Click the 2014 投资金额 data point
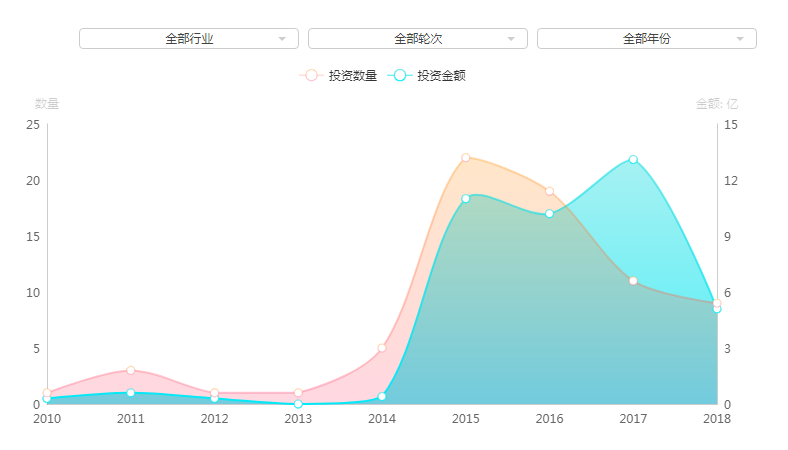The image size is (788, 450). pyautogui.click(x=382, y=397)
